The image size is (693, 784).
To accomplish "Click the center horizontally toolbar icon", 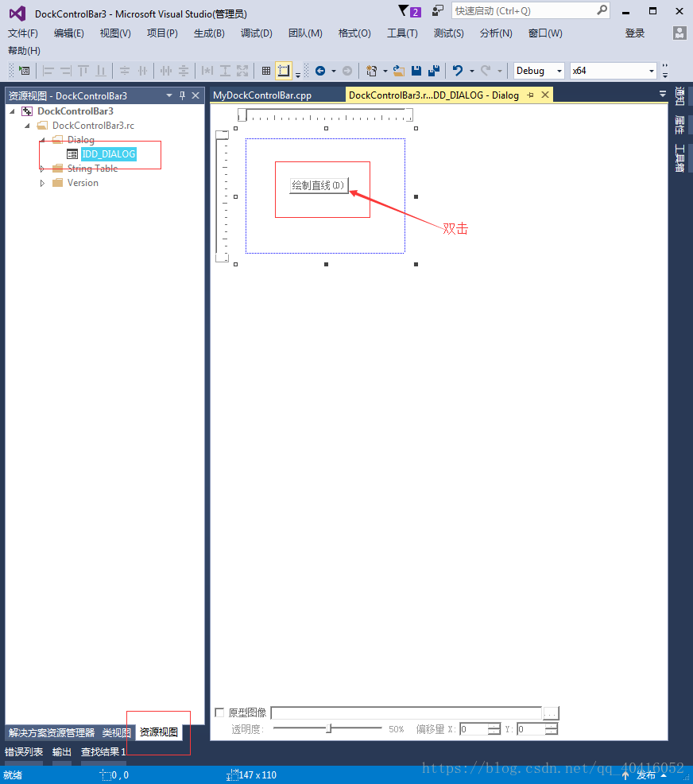I will coord(142,71).
